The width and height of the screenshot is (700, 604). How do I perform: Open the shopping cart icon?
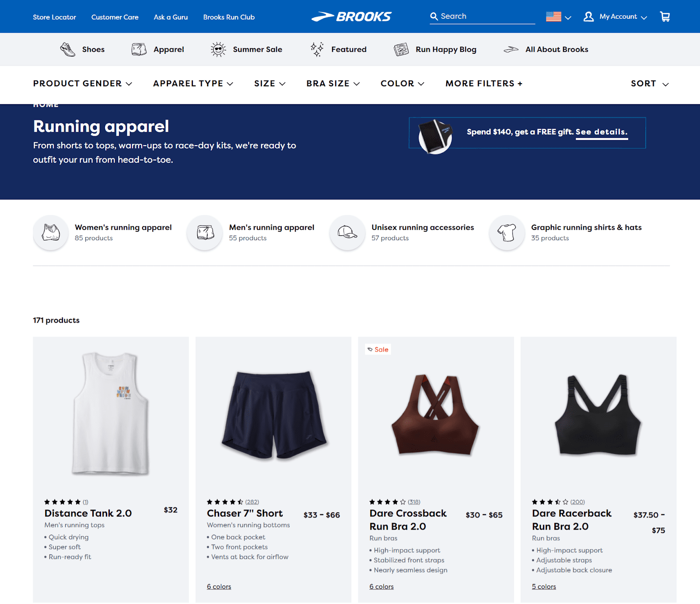tap(665, 16)
